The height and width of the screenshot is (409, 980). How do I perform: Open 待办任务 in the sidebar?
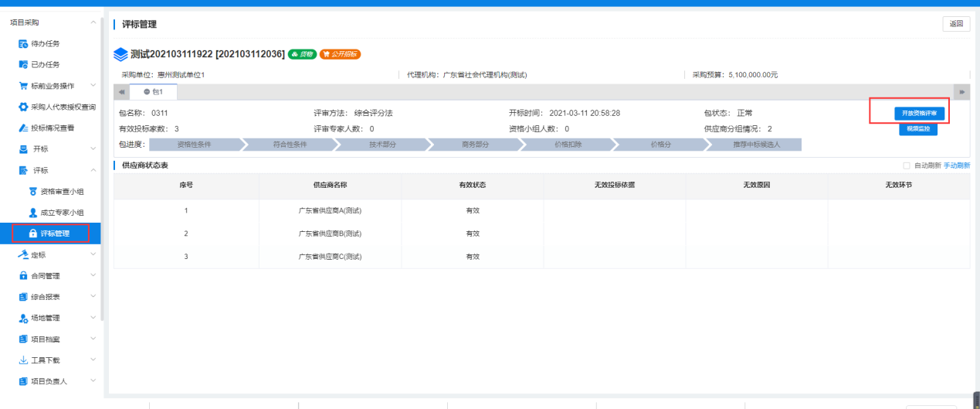click(x=45, y=43)
